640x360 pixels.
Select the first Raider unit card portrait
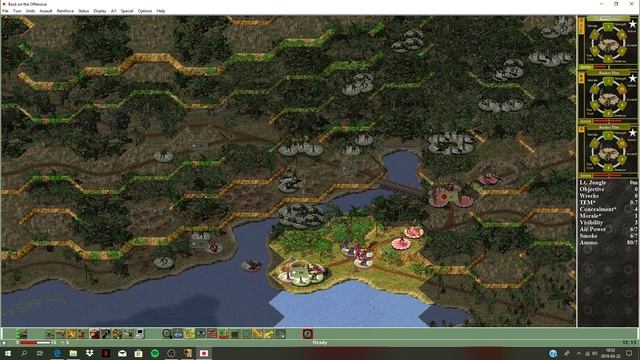608,43
